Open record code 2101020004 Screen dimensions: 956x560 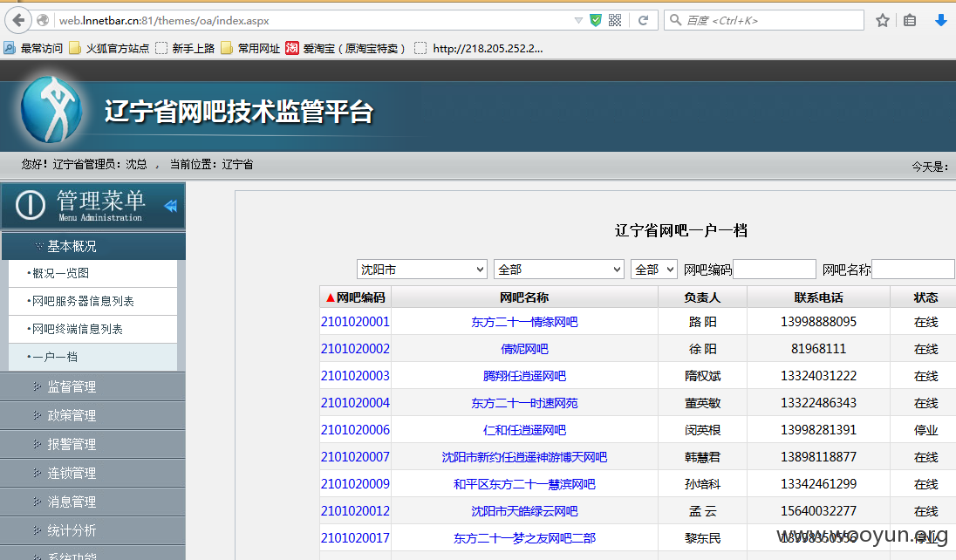(356, 403)
